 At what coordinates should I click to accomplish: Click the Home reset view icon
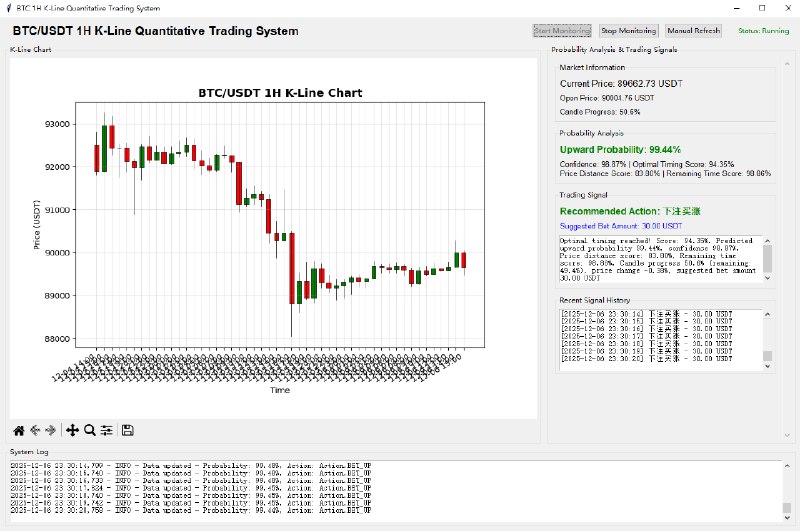(18, 430)
